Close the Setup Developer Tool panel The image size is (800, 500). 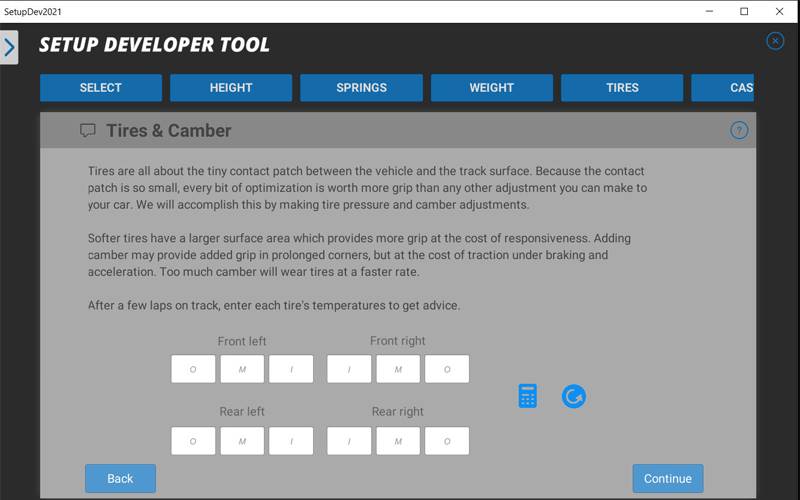(775, 41)
